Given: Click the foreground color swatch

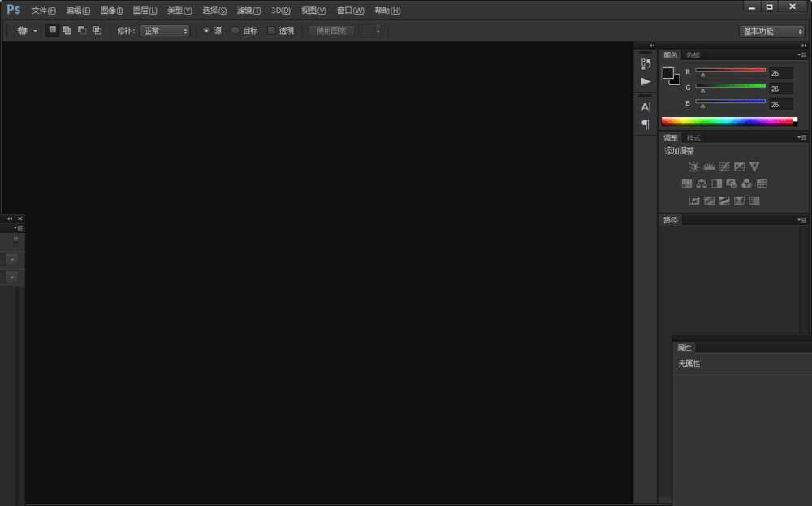Looking at the screenshot, I should pos(667,73).
